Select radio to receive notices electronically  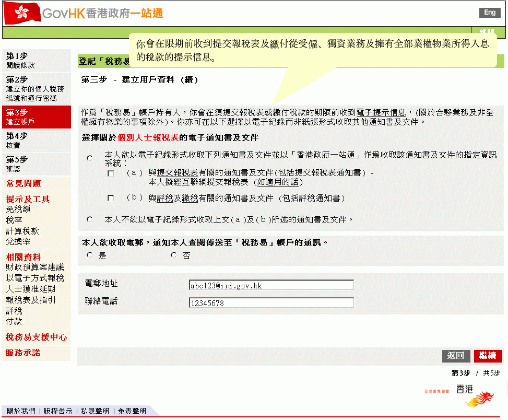(x=90, y=158)
